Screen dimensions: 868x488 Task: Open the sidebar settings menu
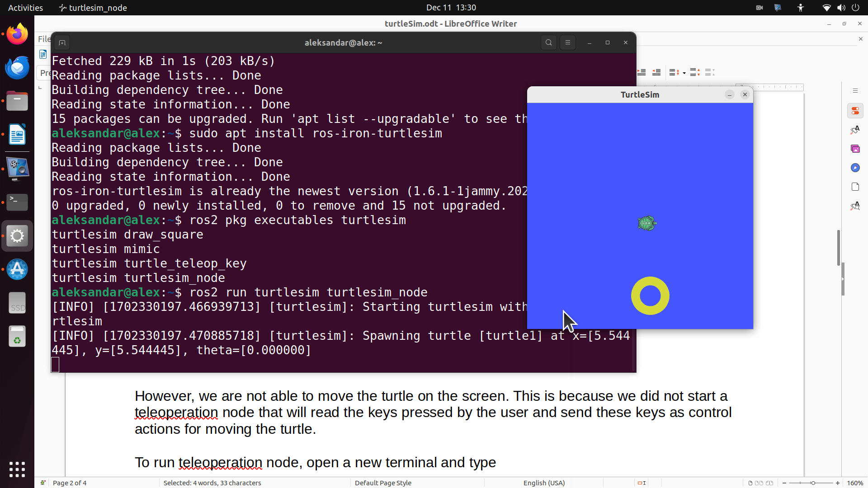pos(855,91)
